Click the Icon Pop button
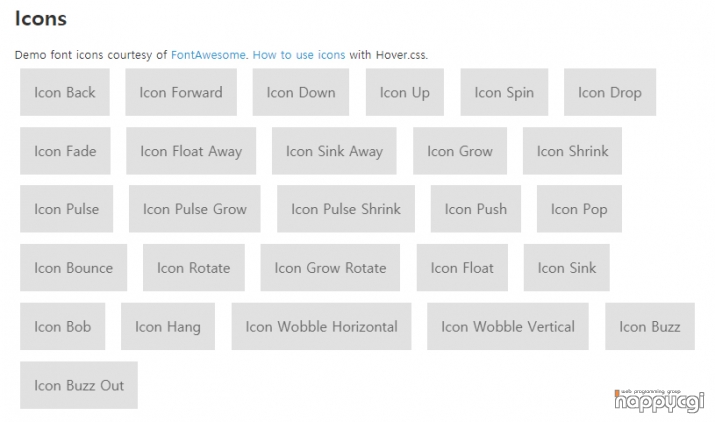 click(x=579, y=209)
